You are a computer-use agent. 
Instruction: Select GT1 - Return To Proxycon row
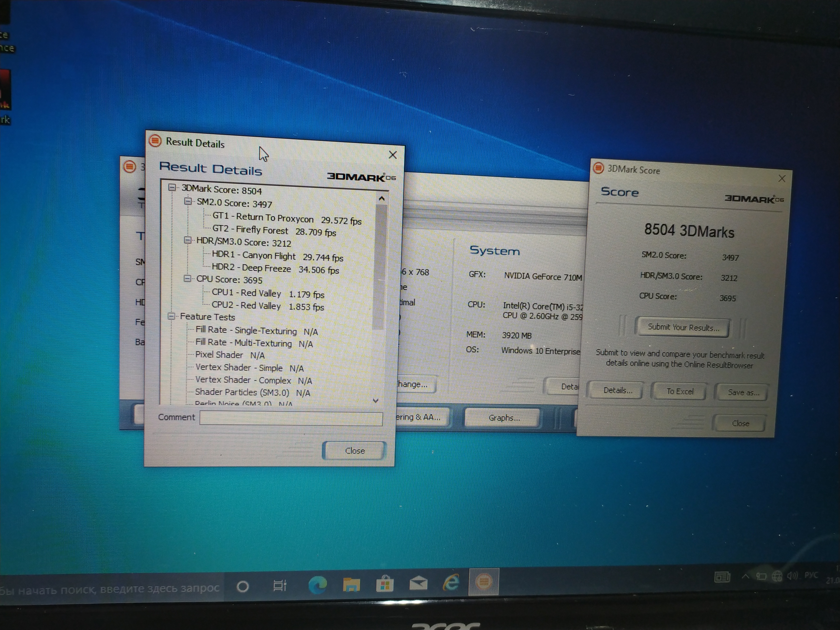287,218
